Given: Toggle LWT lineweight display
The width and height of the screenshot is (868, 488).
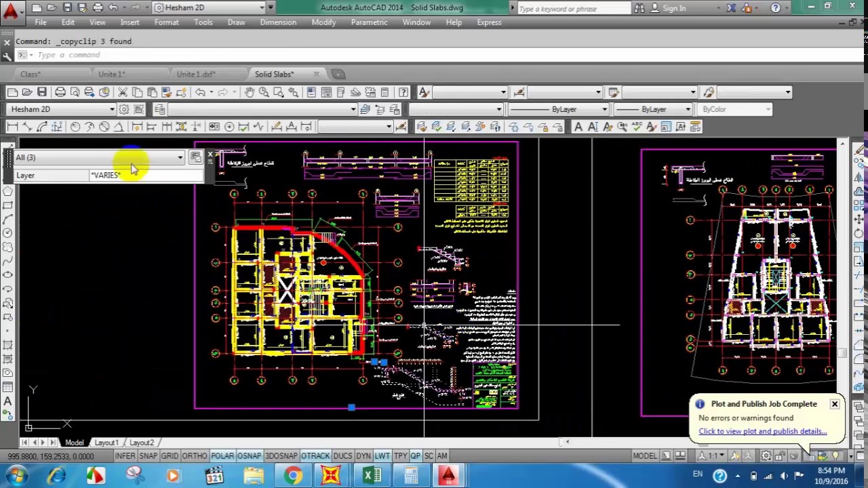Looking at the screenshot, I should 382,456.
